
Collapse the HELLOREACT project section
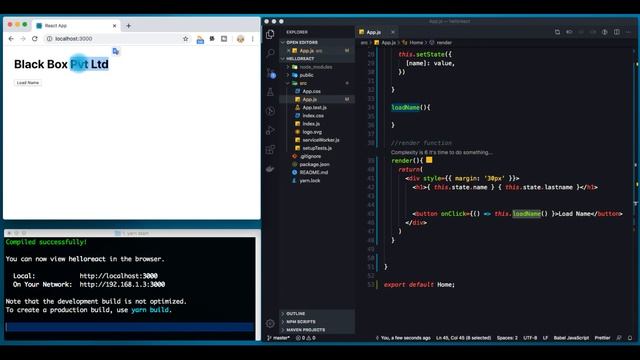(317, 59)
